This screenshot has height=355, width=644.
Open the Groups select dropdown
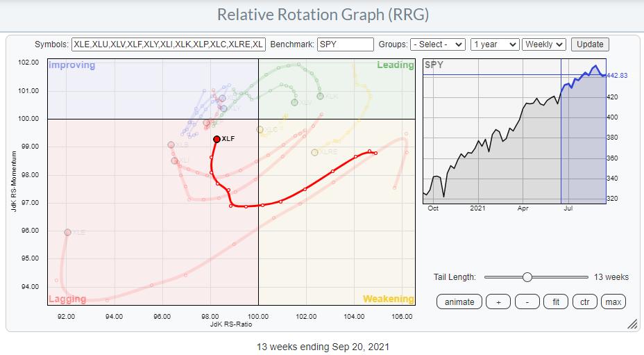(438, 44)
